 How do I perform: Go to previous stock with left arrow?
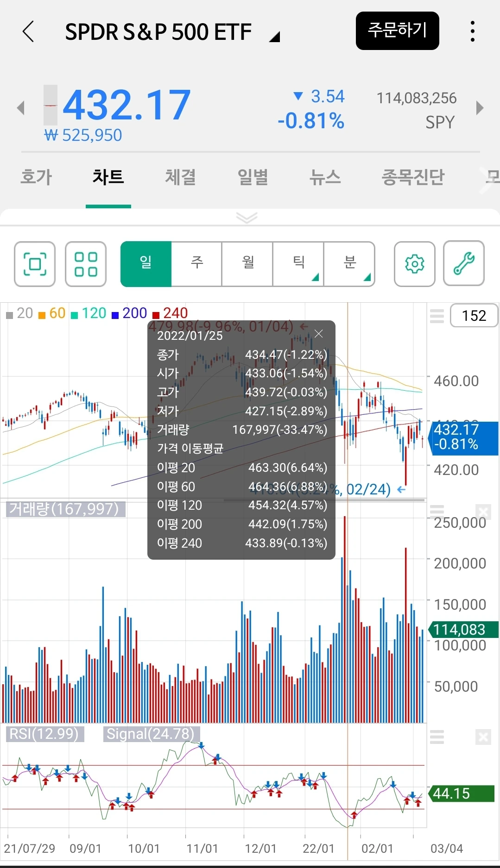click(x=20, y=108)
